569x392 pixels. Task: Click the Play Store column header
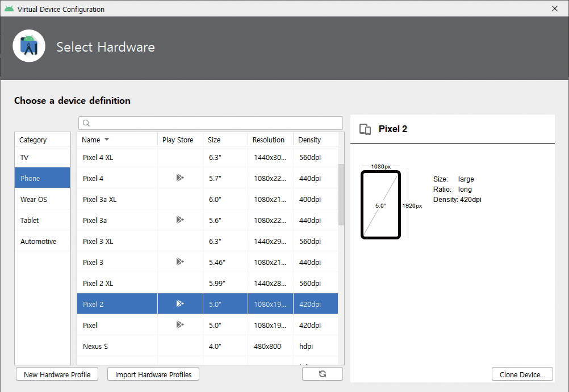[x=180, y=140]
